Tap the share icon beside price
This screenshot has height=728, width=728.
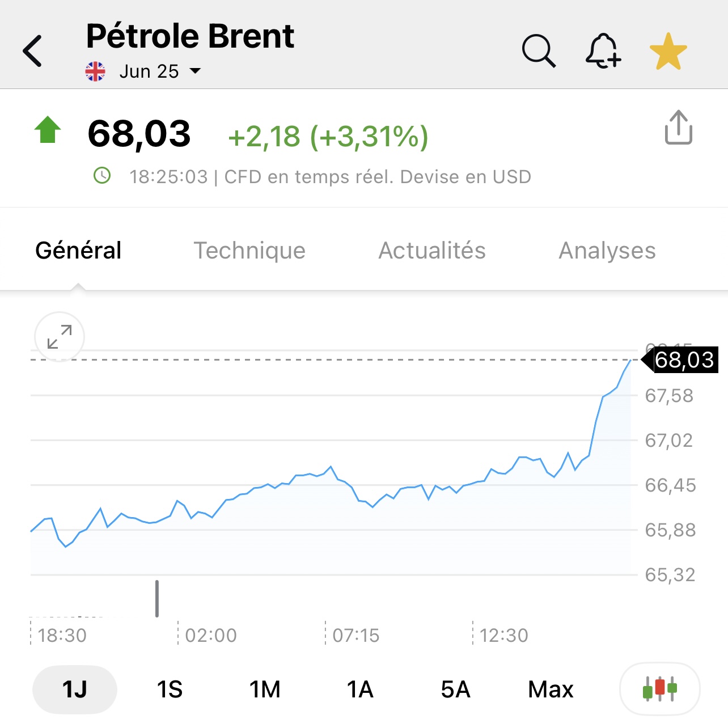coord(678,128)
